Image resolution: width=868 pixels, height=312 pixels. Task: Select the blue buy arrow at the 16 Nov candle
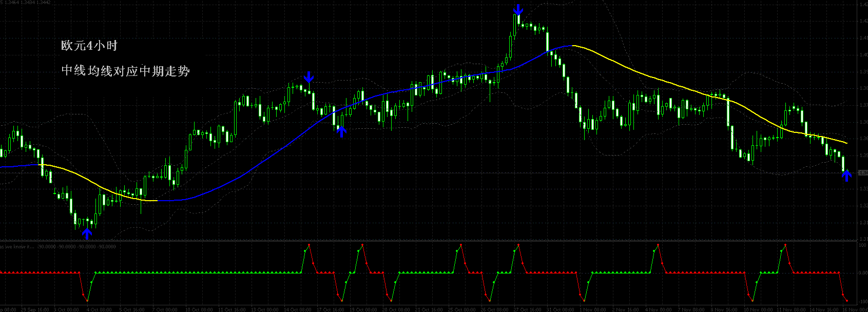click(x=847, y=175)
